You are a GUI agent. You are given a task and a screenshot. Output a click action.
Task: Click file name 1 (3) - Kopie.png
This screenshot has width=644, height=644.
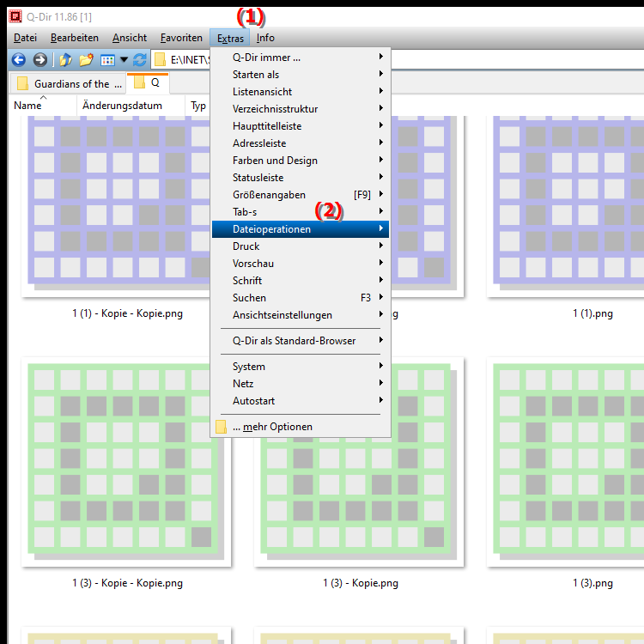point(360,583)
